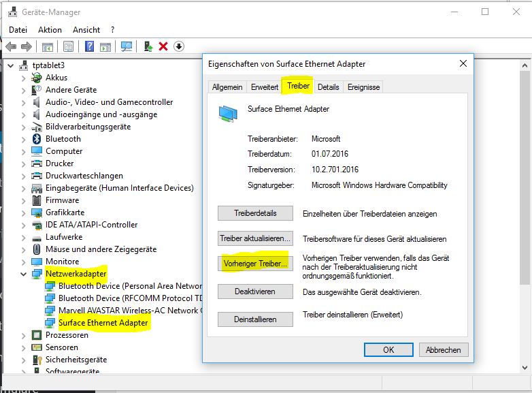Click the Geräte-Manager title bar icon
This screenshot has height=393, width=532.
click(12, 12)
